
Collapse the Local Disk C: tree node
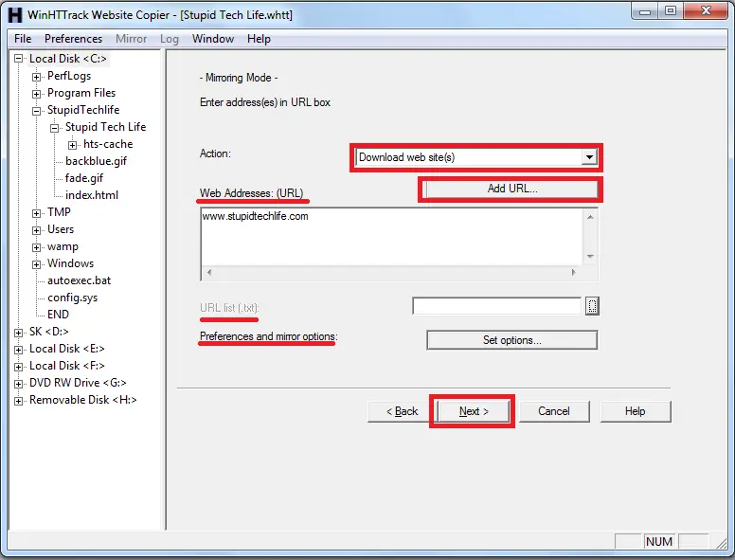18,59
